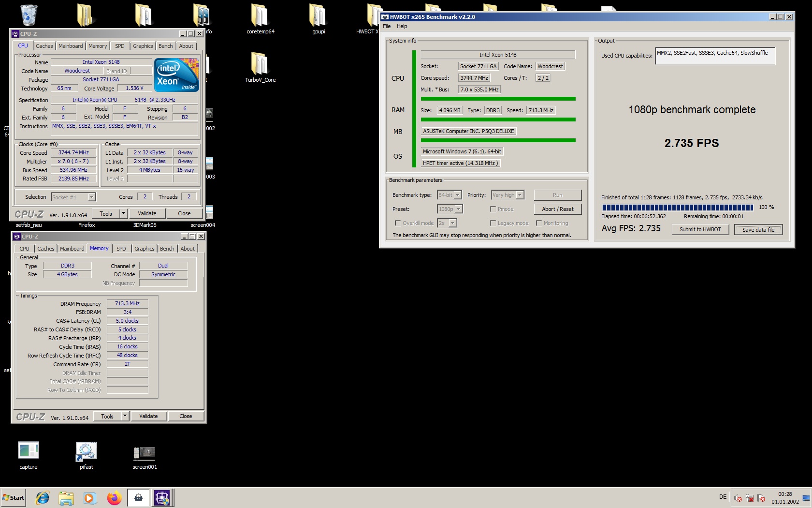The image size is (812, 508).
Task: Click the Run button in HWBOT benchmark
Action: (x=558, y=195)
